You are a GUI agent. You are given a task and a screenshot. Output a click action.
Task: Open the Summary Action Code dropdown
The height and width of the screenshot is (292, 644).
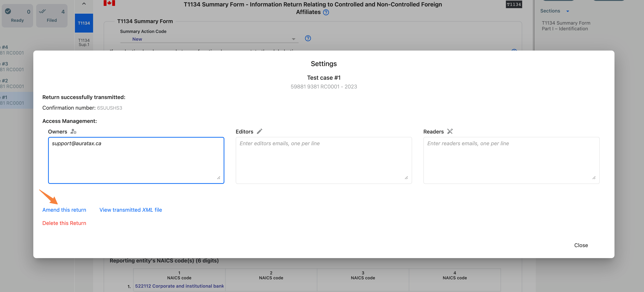[293, 39]
